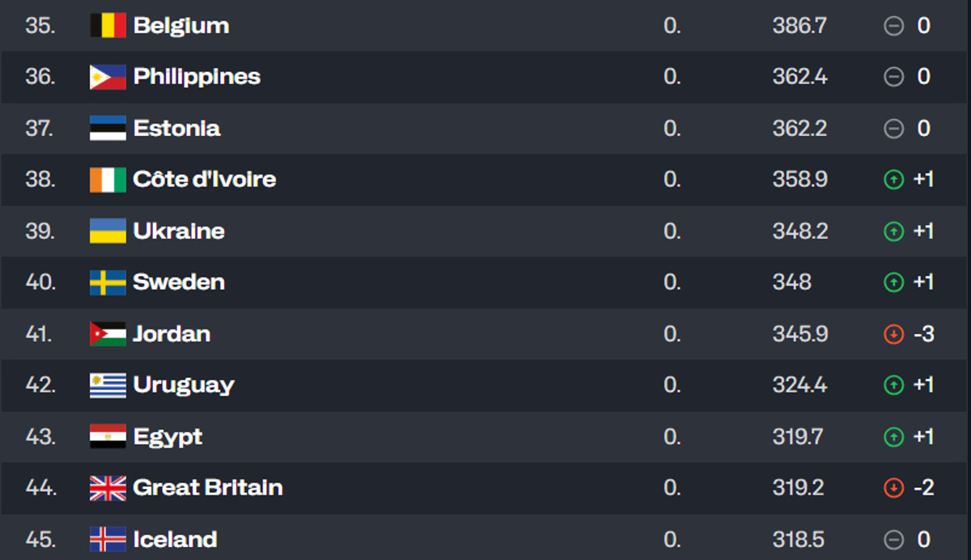Click the Sweden flag icon
971x560 pixels.
coord(108,282)
